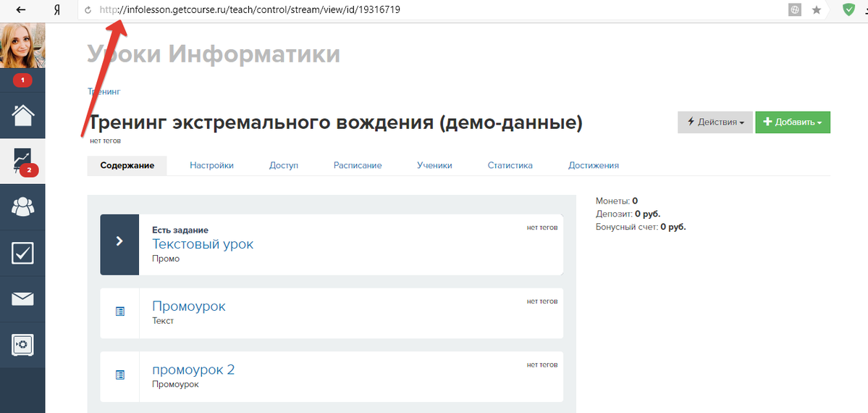
Task: Open the Расписание tab
Action: click(x=358, y=165)
